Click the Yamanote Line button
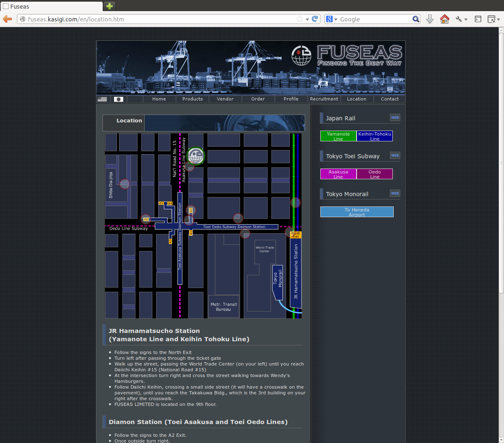The width and height of the screenshot is (504, 443). click(338, 136)
